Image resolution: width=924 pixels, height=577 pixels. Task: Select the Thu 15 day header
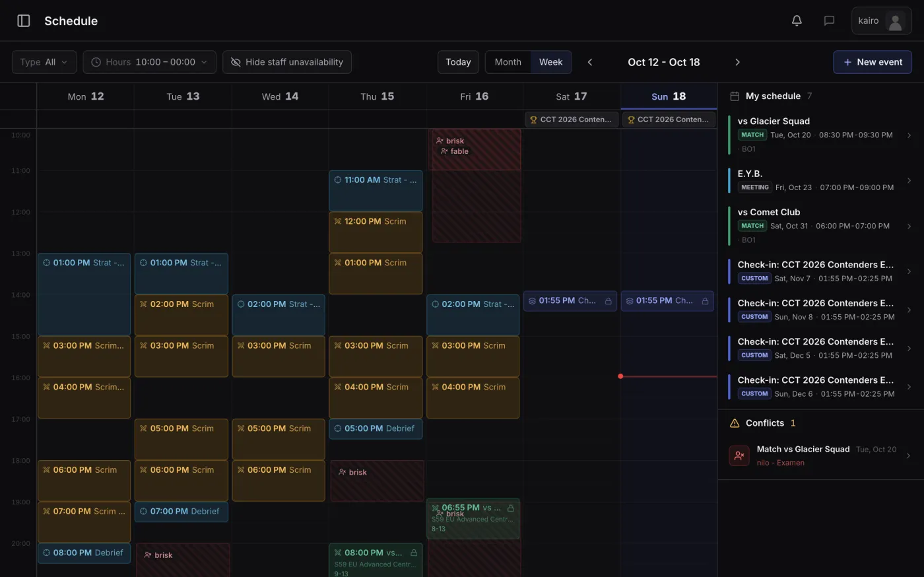(378, 96)
